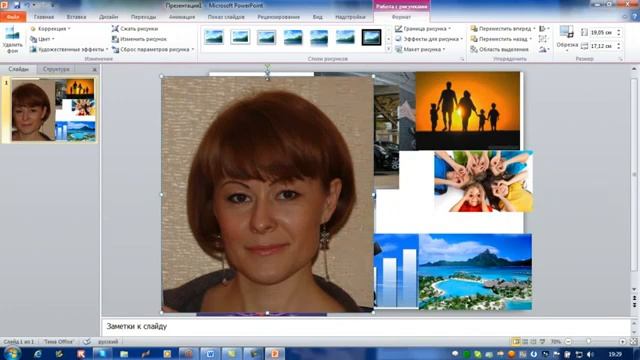Select the black-framed picture style thumbnail

point(372,37)
